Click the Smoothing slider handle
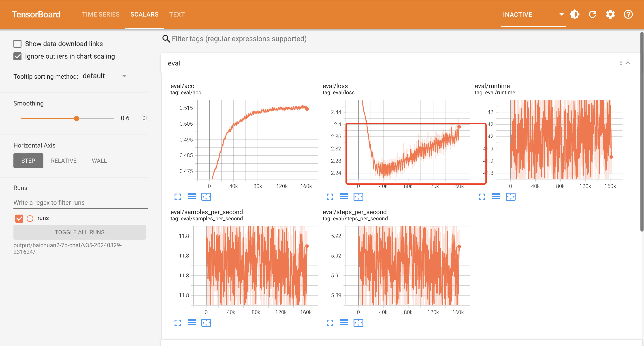644x346 pixels. pos(77,118)
